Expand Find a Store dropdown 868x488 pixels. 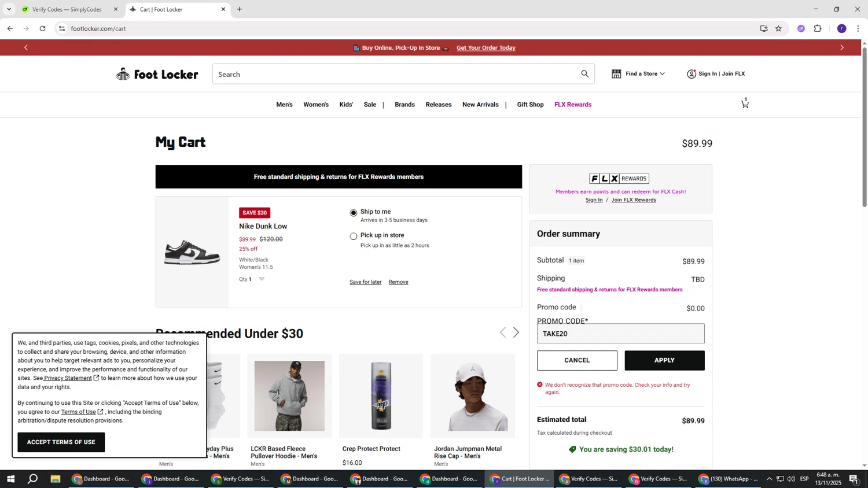[x=663, y=74]
